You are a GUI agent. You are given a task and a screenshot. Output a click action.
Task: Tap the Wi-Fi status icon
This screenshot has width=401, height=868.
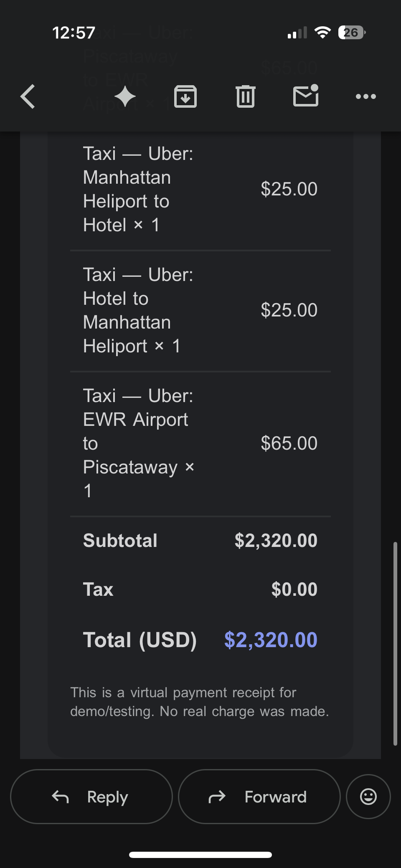pyautogui.click(x=322, y=32)
